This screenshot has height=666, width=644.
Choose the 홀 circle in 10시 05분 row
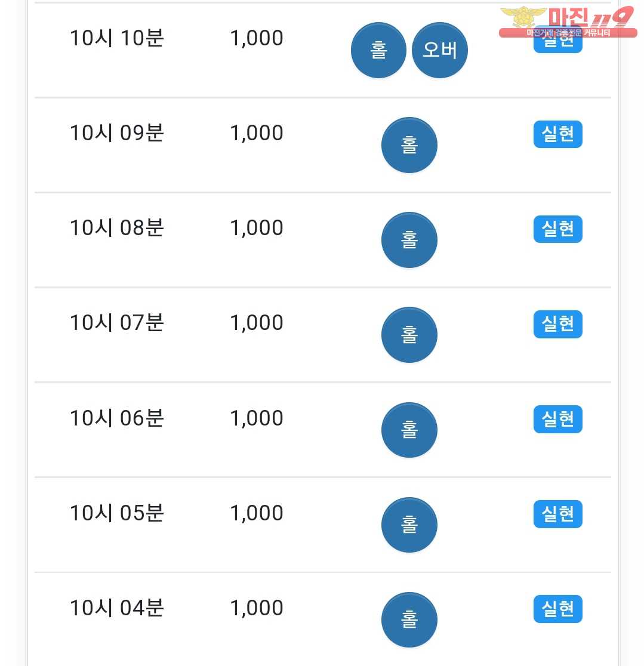click(409, 525)
